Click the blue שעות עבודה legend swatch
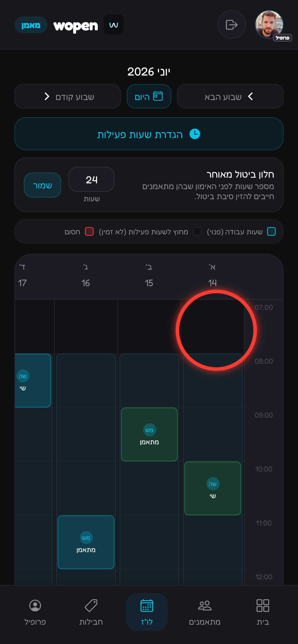This screenshot has height=644, width=298. point(271,231)
